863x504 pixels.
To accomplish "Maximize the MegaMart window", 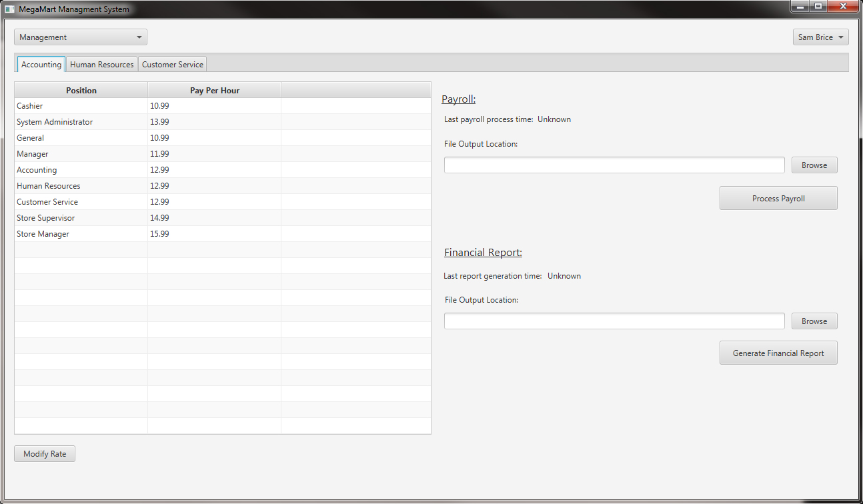I will (x=818, y=6).
